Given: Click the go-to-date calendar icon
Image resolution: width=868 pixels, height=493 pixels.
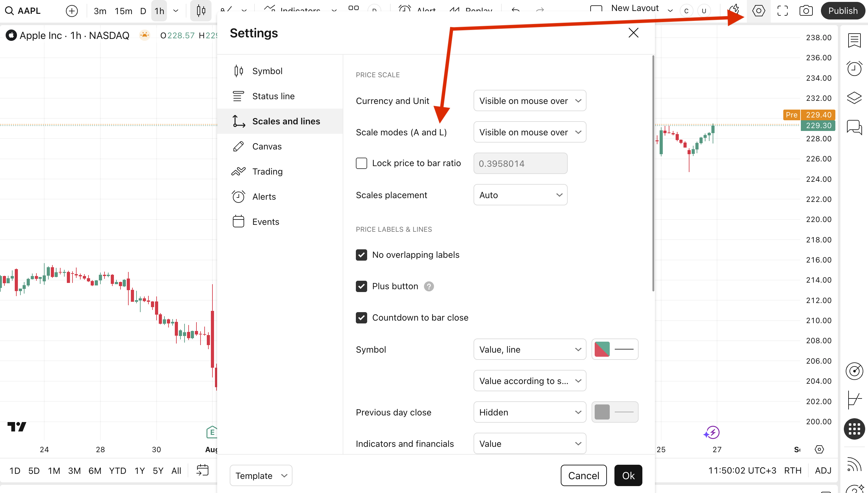Looking at the screenshot, I should [x=202, y=470].
